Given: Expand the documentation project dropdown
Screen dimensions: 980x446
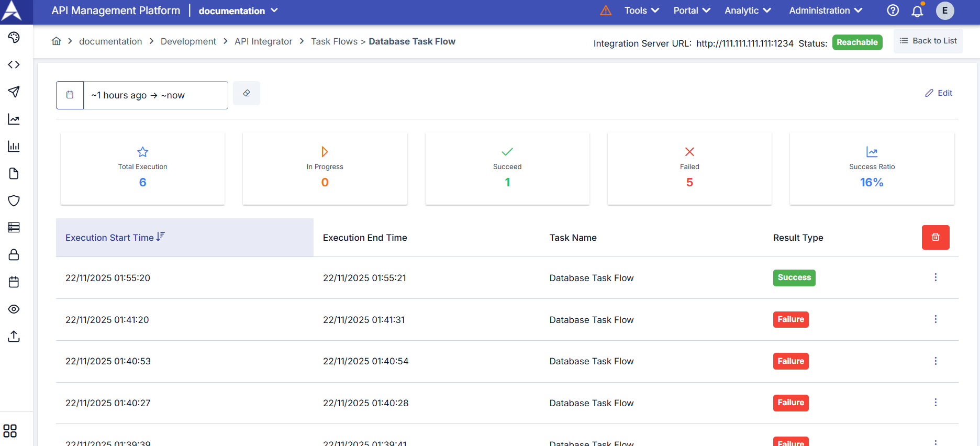Looking at the screenshot, I should (x=238, y=10).
